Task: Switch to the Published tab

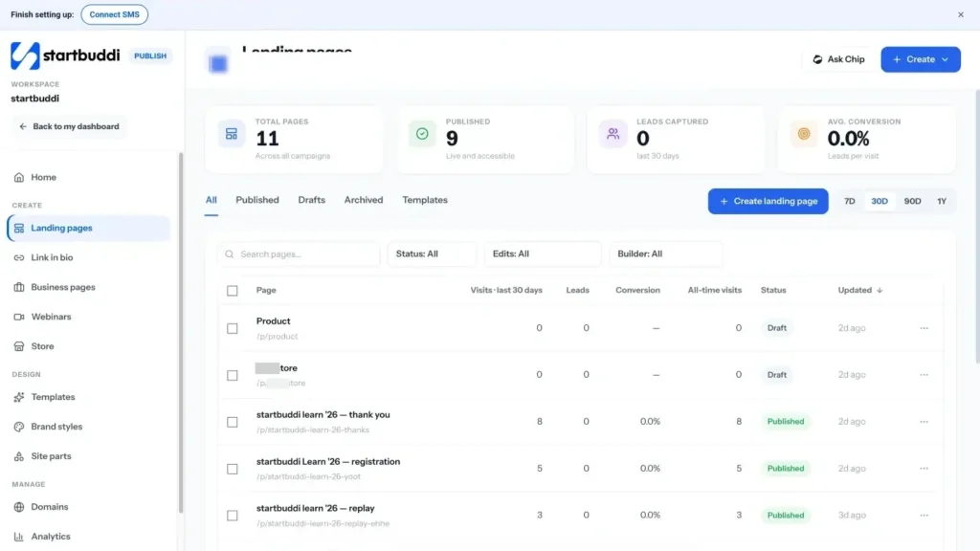Action: coord(256,200)
